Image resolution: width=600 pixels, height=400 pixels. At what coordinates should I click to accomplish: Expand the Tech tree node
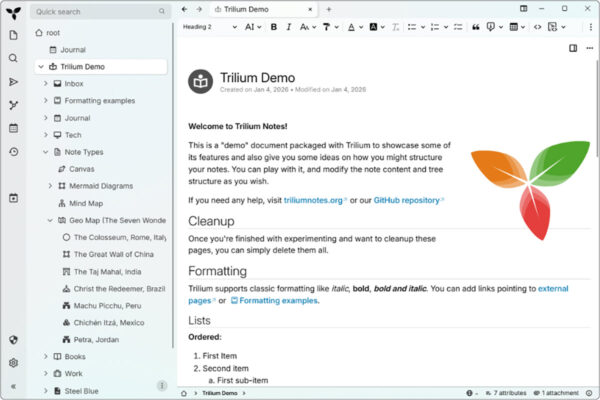pos(46,135)
